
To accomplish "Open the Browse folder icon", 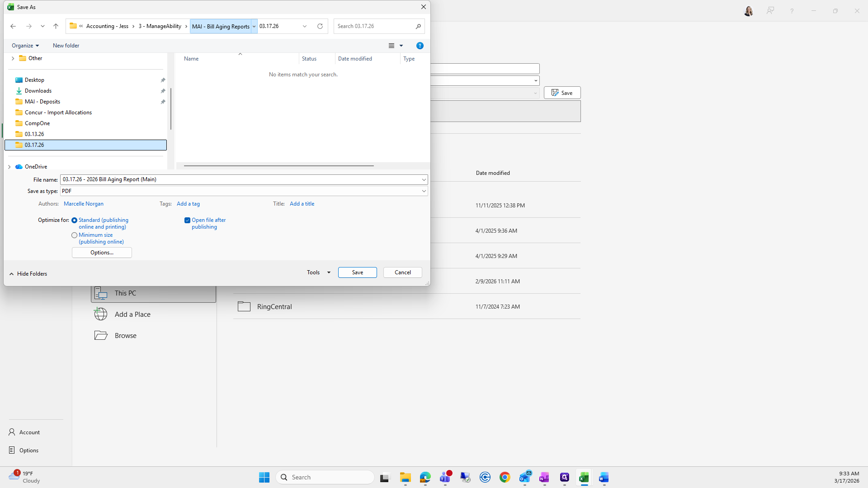I will coord(100,335).
